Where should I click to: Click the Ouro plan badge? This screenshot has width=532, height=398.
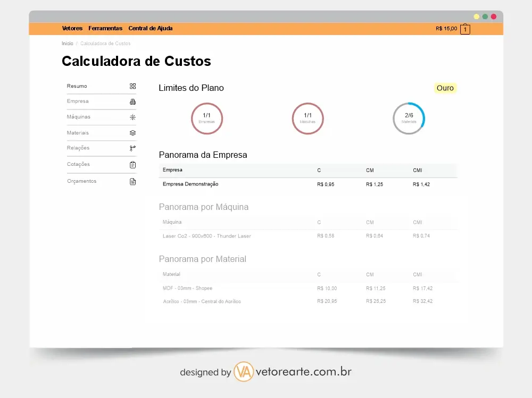[445, 88]
